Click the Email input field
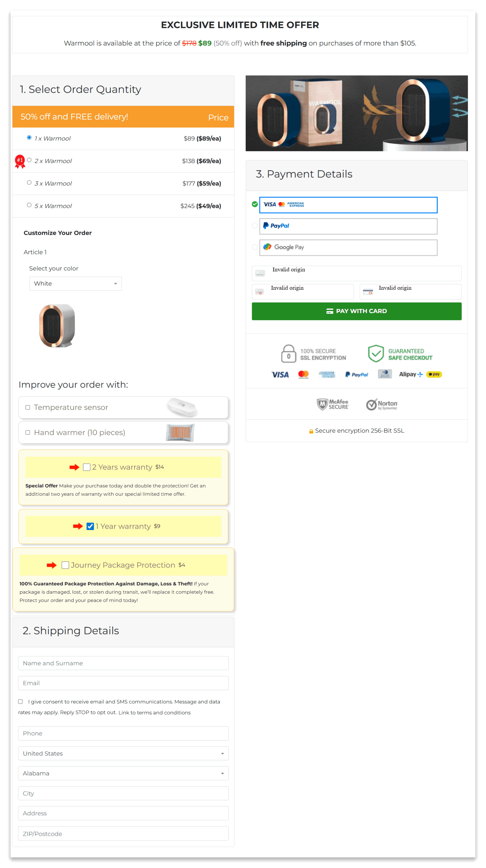 pyautogui.click(x=123, y=683)
